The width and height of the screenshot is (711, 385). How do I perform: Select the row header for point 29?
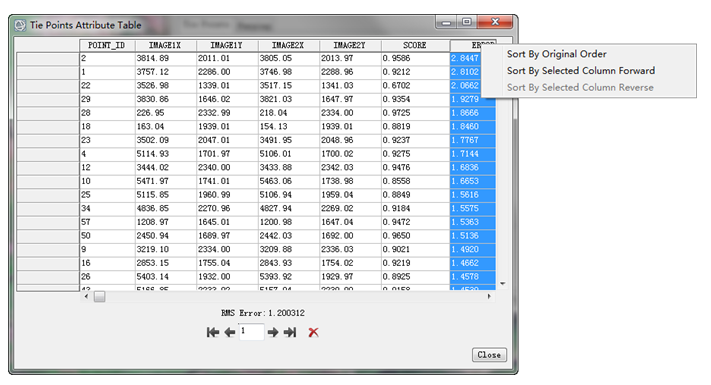coord(48,99)
